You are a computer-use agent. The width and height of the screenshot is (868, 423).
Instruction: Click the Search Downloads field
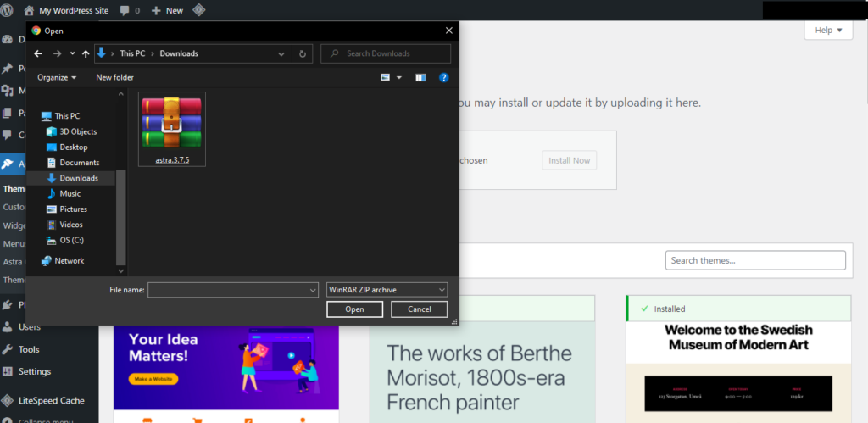[x=386, y=53]
